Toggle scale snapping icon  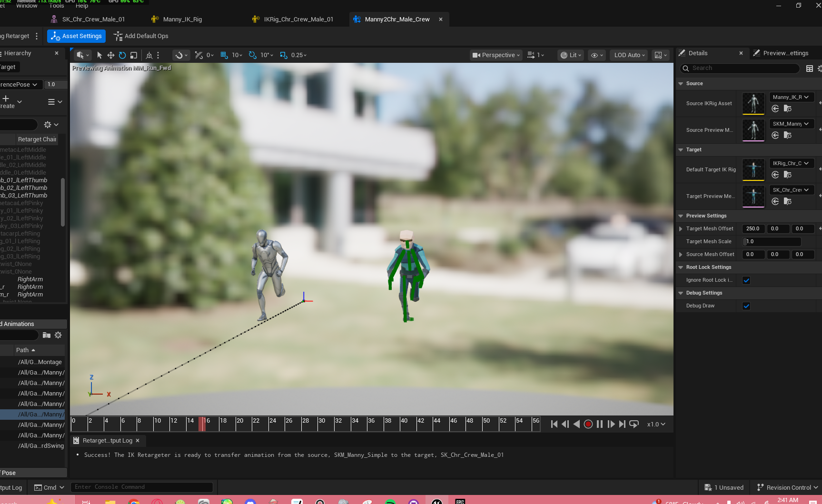[284, 55]
